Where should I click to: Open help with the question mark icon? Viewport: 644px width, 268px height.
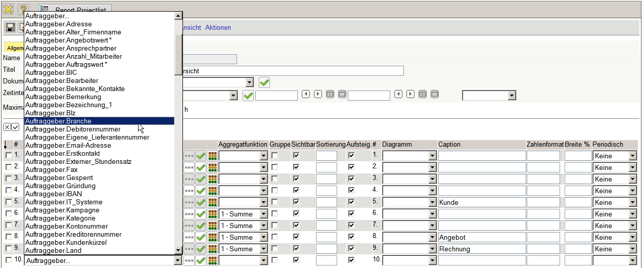(x=23, y=9)
